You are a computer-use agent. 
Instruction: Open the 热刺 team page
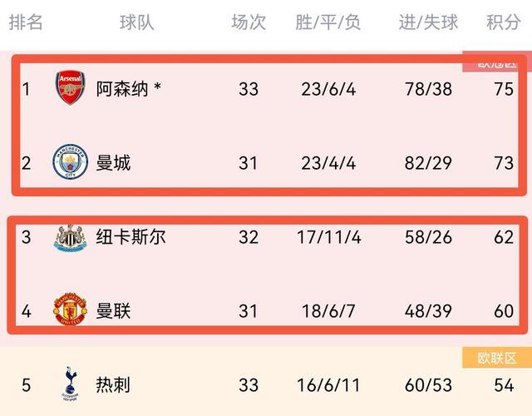click(x=113, y=385)
